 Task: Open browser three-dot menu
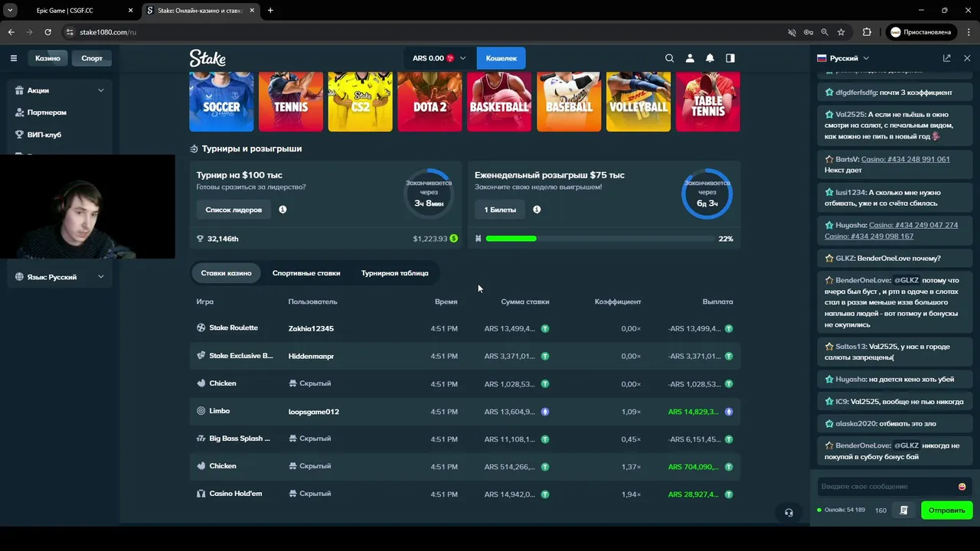968,32
